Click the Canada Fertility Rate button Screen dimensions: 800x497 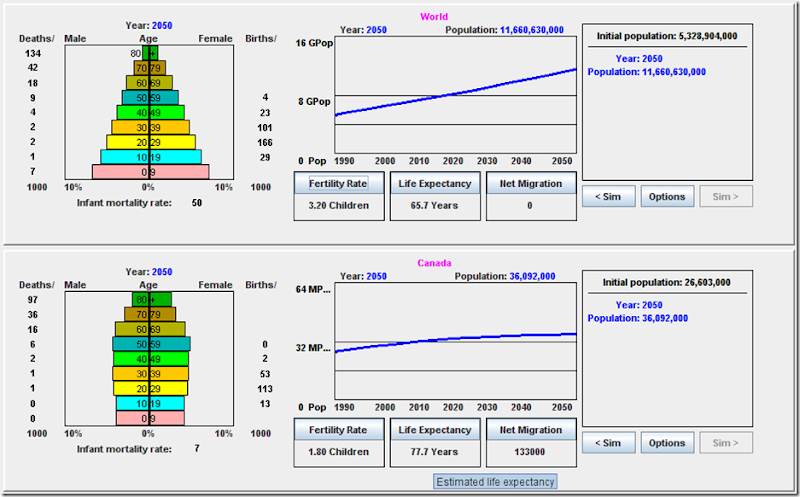(339, 430)
